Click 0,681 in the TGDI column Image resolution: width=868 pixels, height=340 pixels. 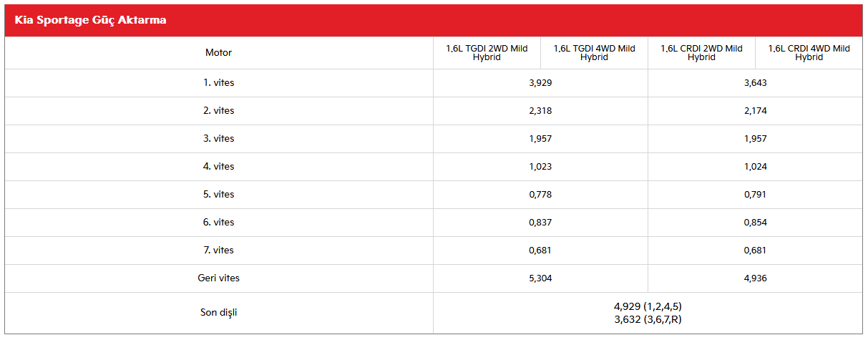[x=540, y=251]
